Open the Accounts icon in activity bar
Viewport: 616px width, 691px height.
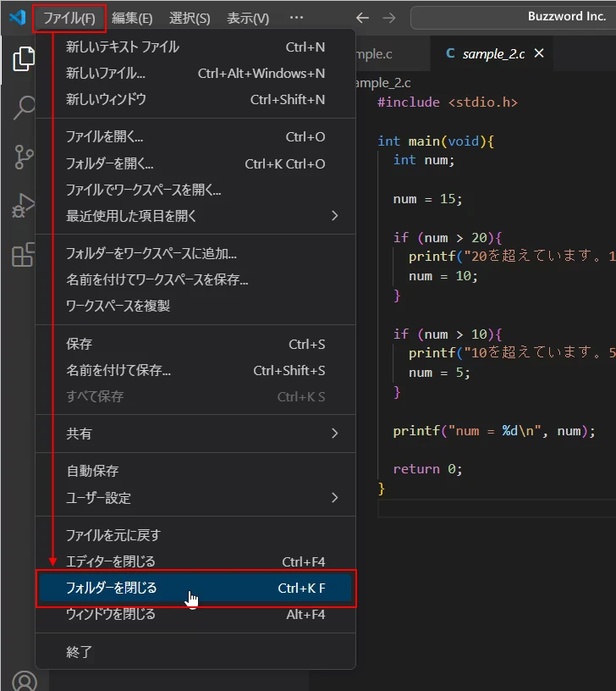25,682
